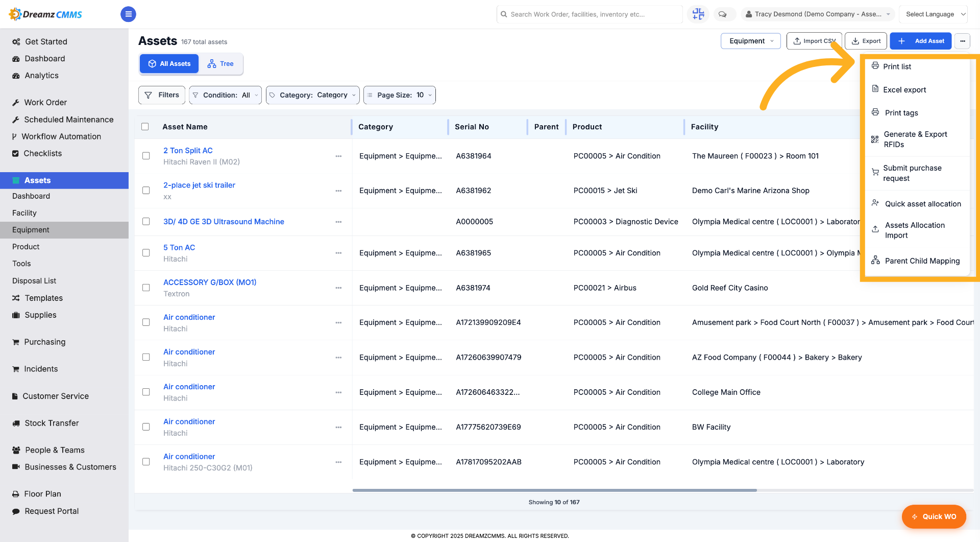Select Assets Allocation Import
This screenshot has height=542, width=980.
(918, 230)
